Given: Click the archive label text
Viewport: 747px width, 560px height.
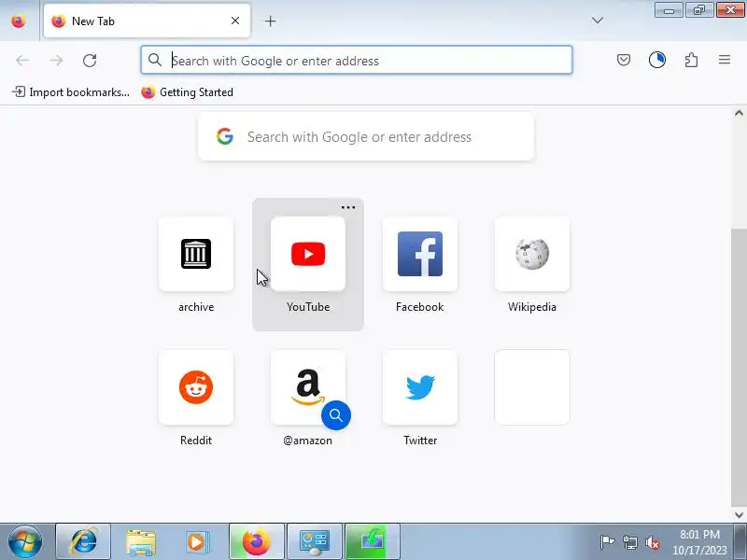Looking at the screenshot, I should coord(196,307).
